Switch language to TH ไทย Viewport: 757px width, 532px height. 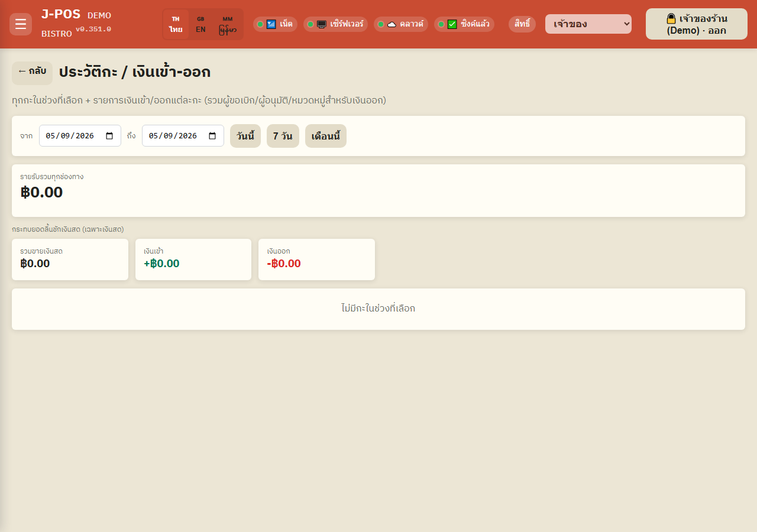176,24
